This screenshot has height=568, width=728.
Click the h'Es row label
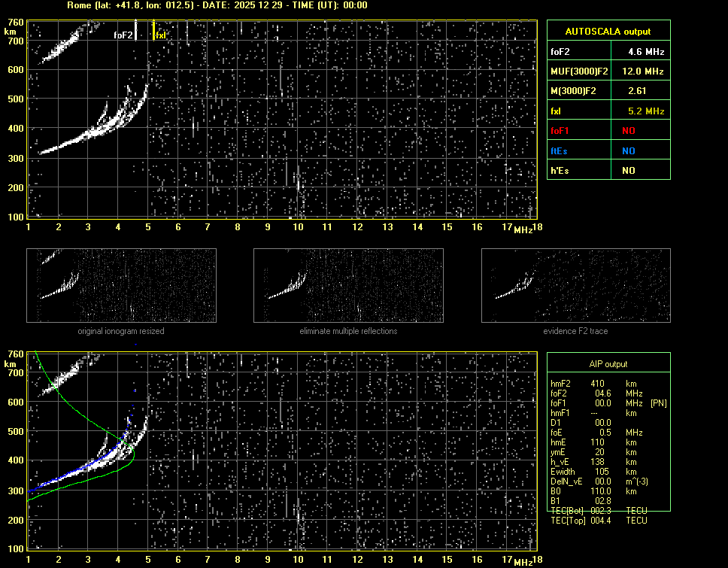tap(559, 171)
